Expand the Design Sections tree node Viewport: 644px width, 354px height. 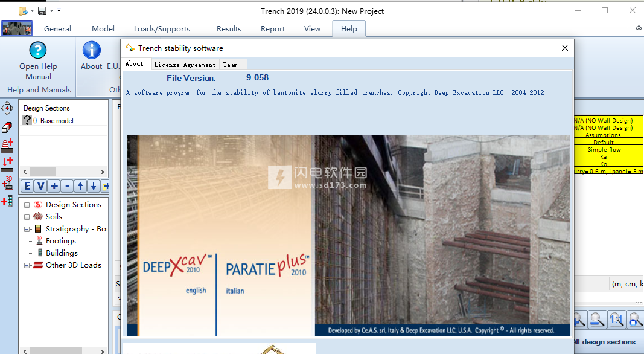27,205
